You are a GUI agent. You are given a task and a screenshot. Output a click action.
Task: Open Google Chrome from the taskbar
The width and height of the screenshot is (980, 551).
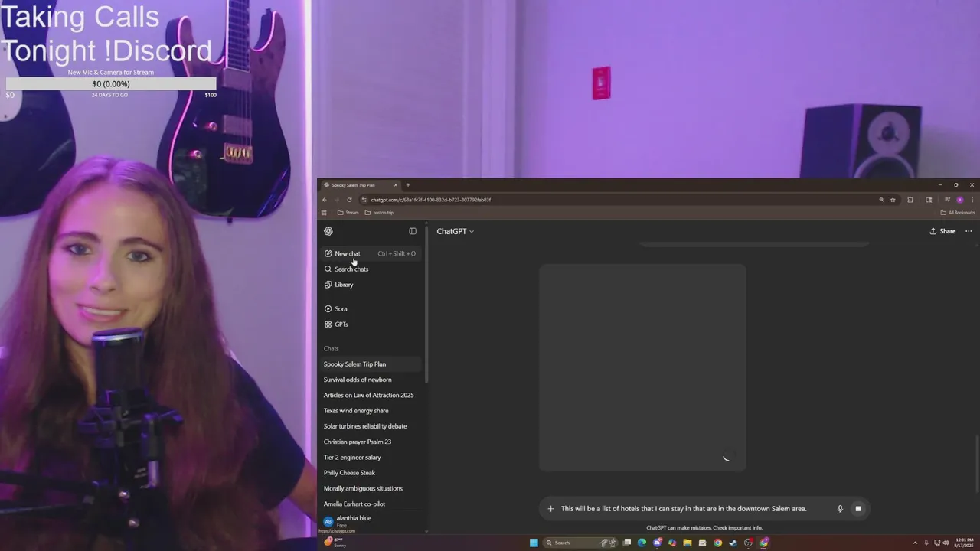717,543
